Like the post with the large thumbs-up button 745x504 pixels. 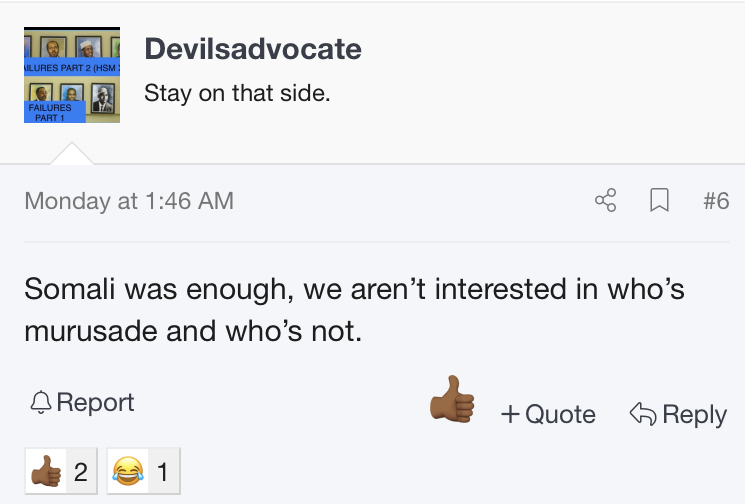[452, 399]
